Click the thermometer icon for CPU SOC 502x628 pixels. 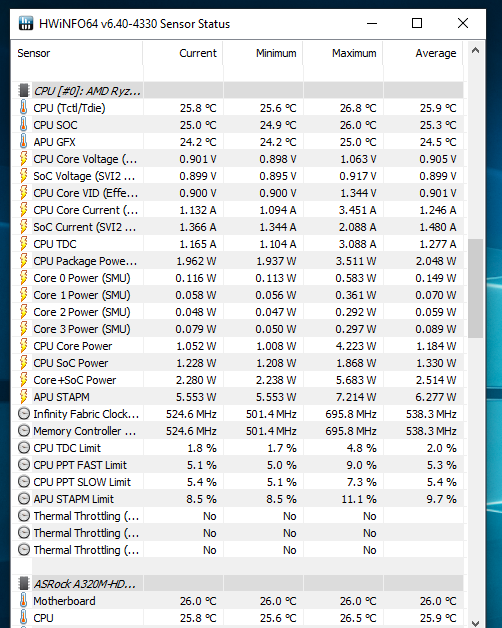coord(24,125)
